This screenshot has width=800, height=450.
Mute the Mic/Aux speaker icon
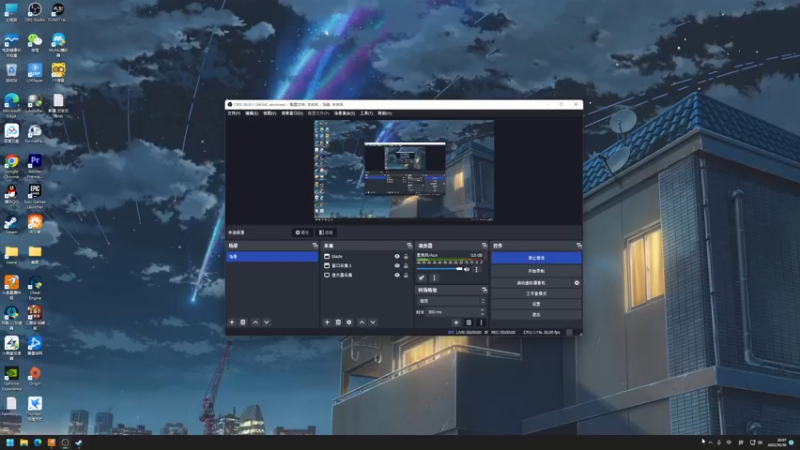tap(466, 269)
